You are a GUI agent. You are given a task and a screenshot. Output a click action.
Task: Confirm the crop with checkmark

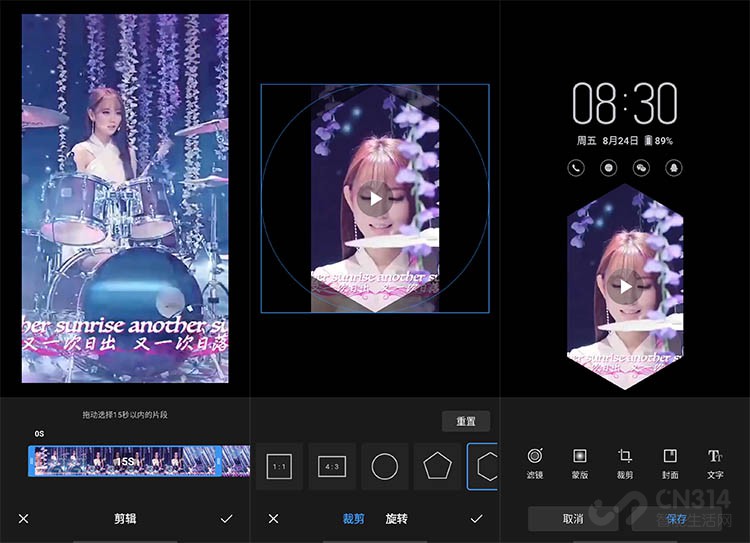click(x=476, y=519)
